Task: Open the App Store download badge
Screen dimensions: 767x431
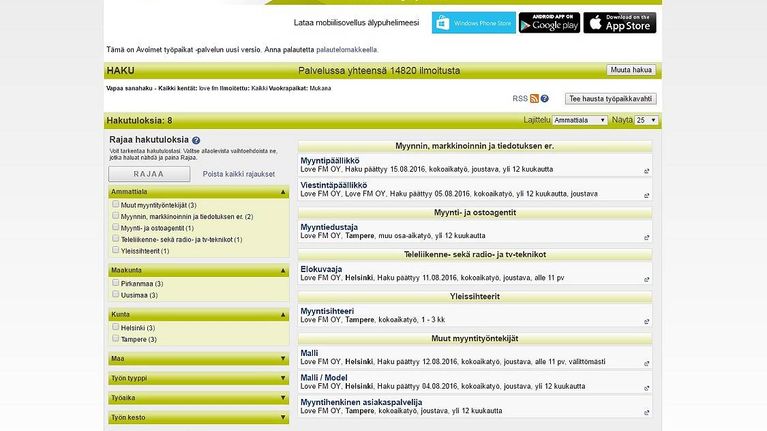Action: (620, 23)
